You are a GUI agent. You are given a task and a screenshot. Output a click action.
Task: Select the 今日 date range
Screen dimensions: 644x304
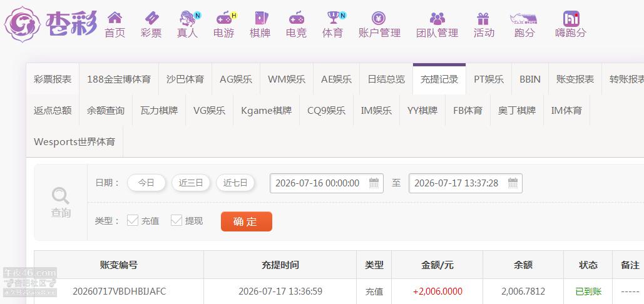(x=146, y=183)
